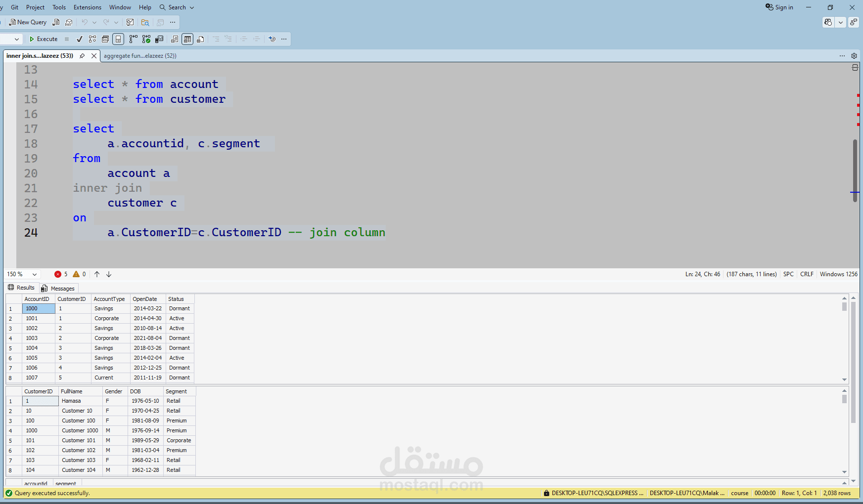The width and height of the screenshot is (863, 504).
Task: Go to the previous issue with the up arrow
Action: [x=97, y=274]
